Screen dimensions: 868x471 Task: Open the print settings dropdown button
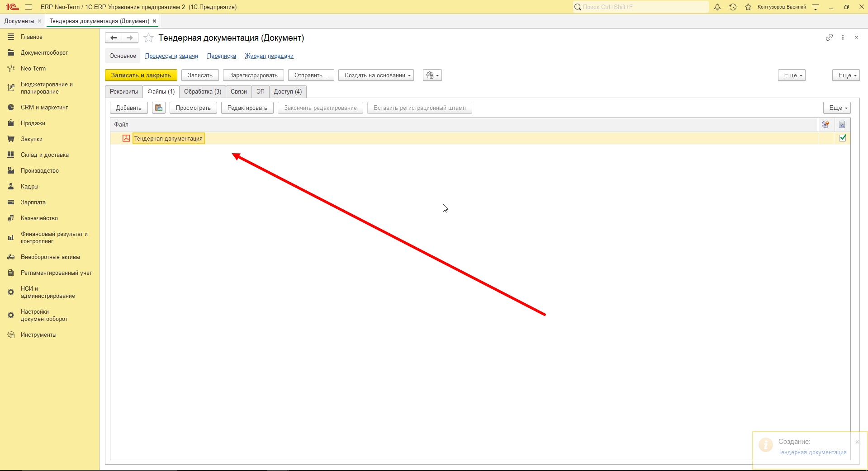click(x=432, y=75)
